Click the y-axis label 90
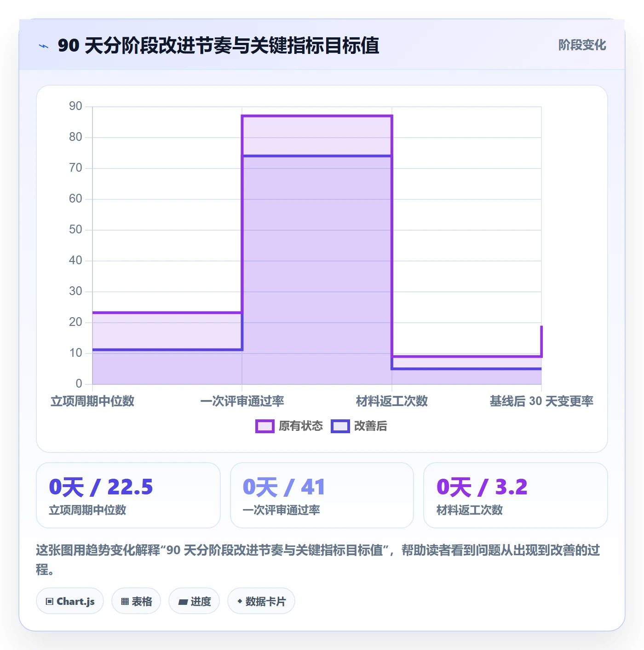The height and width of the screenshot is (650, 644). click(75, 106)
